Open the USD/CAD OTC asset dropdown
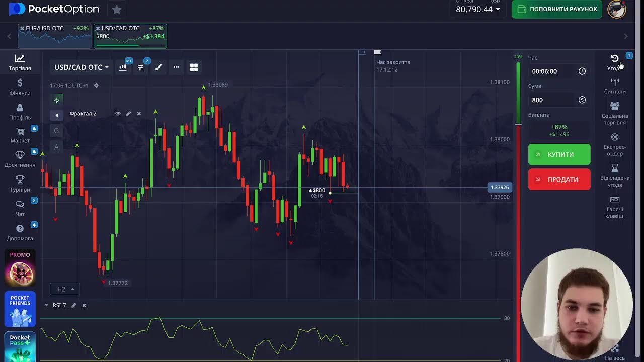The height and width of the screenshot is (362, 644). pos(82,67)
